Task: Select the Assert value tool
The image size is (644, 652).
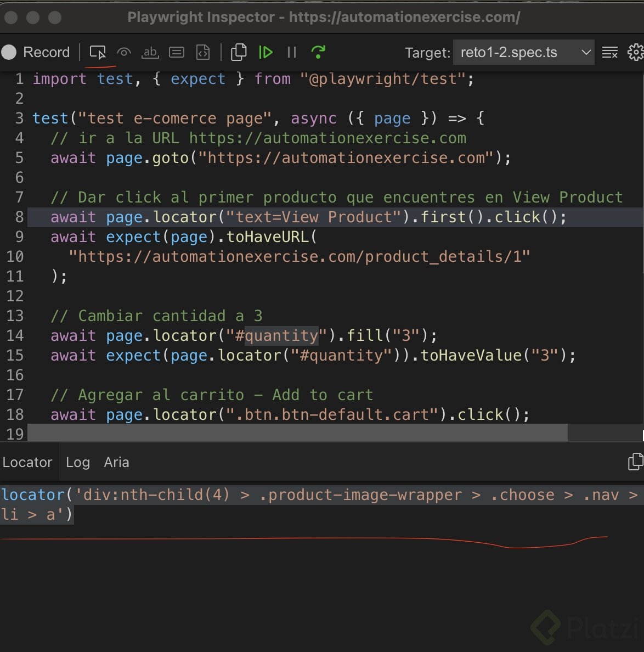Action: [177, 52]
